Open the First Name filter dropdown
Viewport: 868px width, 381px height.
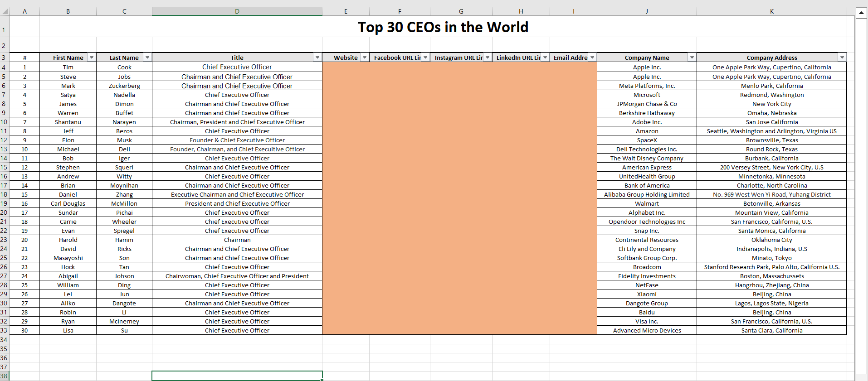(92, 58)
